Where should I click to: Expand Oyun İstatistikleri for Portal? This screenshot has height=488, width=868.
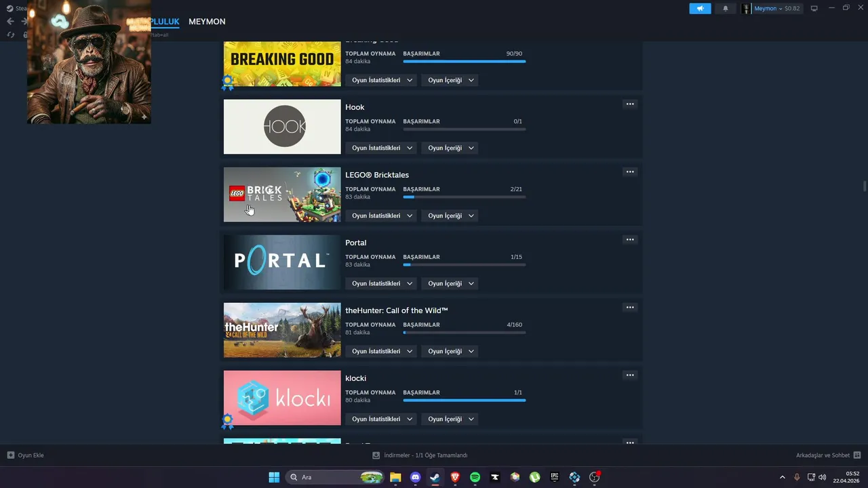pyautogui.click(x=381, y=283)
